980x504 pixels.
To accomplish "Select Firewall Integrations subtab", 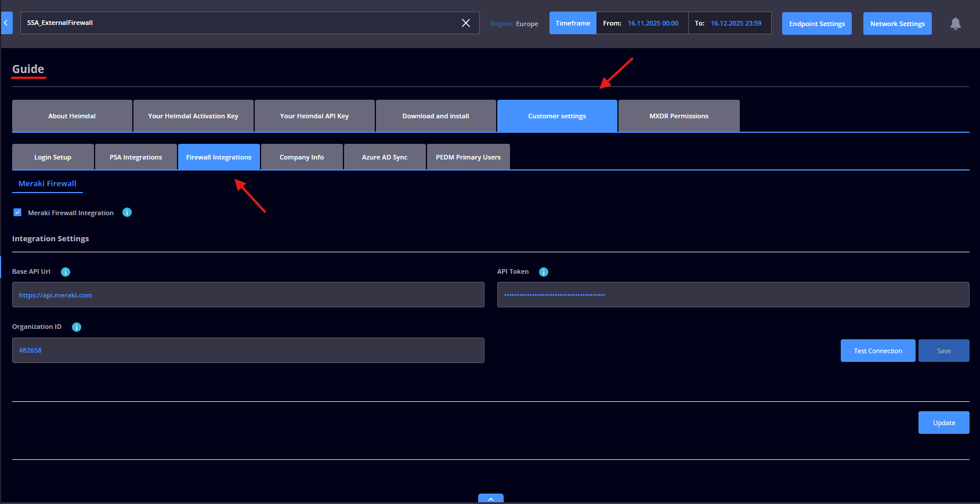I will click(x=219, y=157).
